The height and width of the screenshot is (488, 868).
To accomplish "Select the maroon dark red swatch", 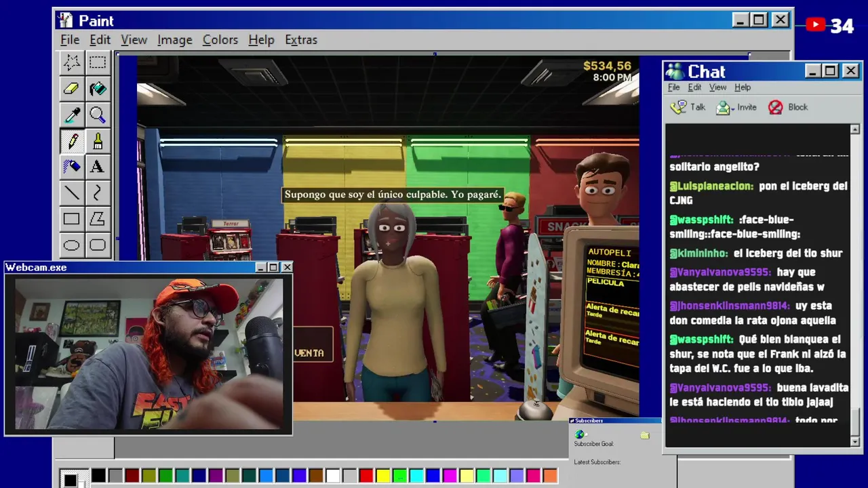I will (x=132, y=476).
